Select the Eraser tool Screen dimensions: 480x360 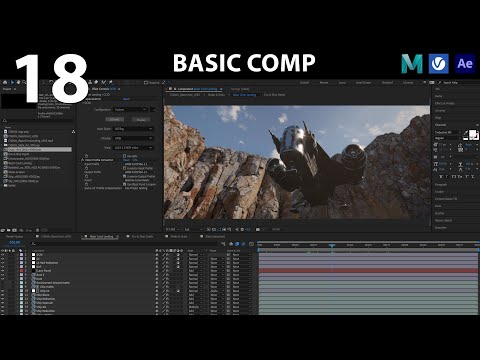[x=96, y=82]
